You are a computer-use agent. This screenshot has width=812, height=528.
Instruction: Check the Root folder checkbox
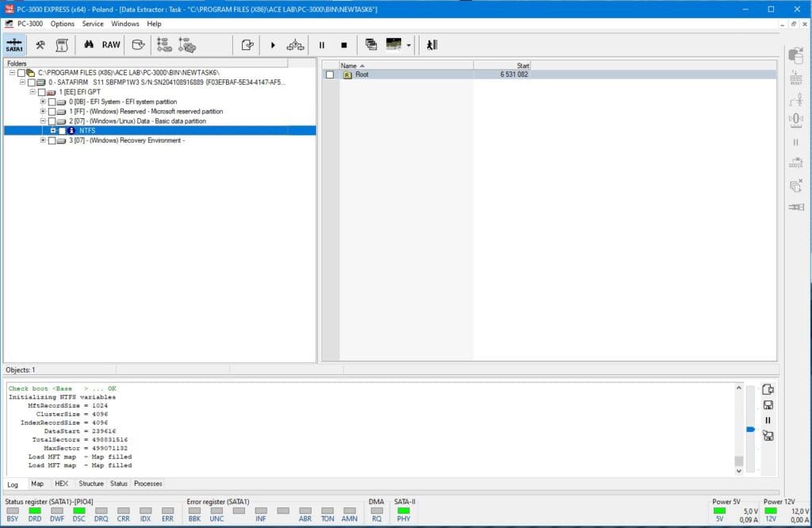coord(329,75)
